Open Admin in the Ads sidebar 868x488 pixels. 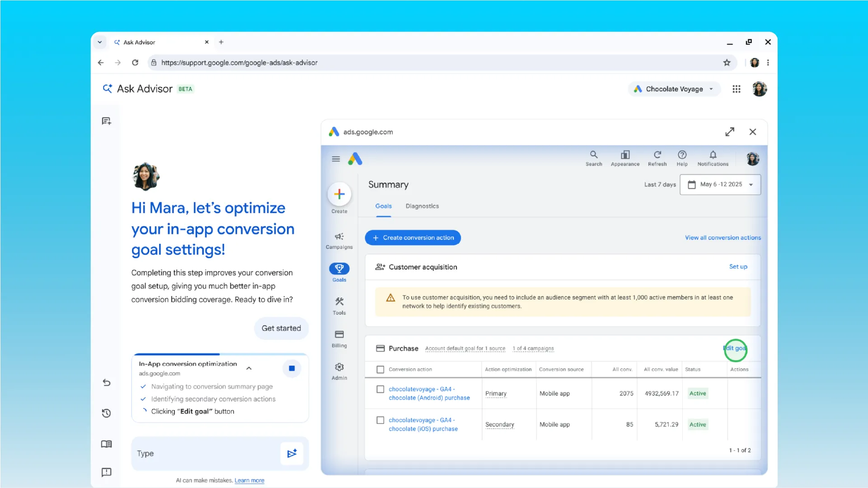tap(339, 372)
